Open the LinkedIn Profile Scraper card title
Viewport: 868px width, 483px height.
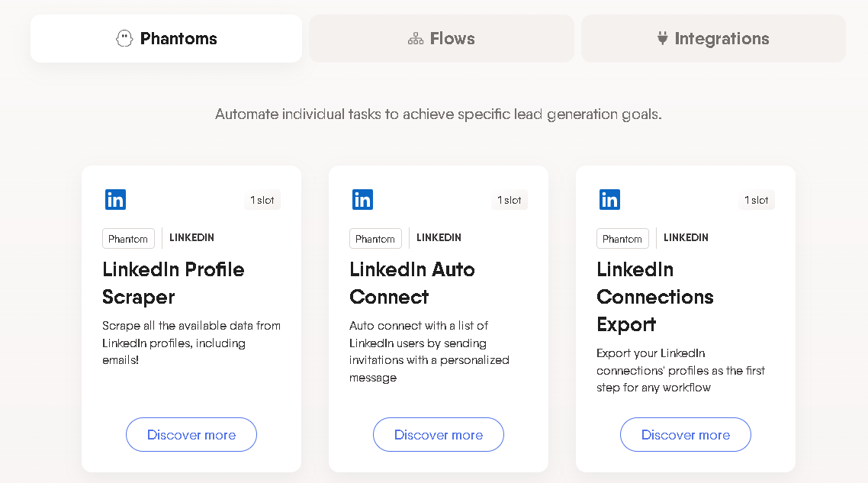pyautogui.click(x=173, y=283)
